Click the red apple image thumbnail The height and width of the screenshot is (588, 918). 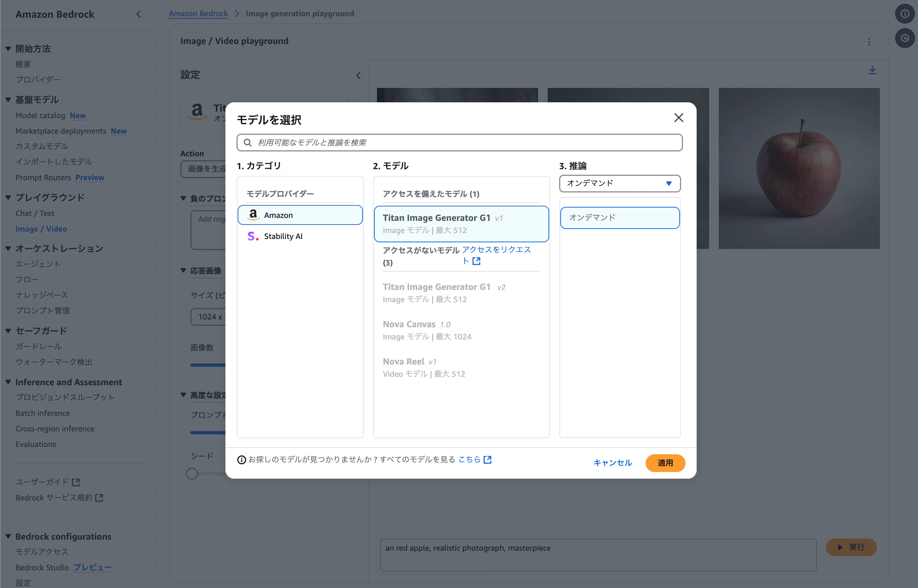pos(799,168)
